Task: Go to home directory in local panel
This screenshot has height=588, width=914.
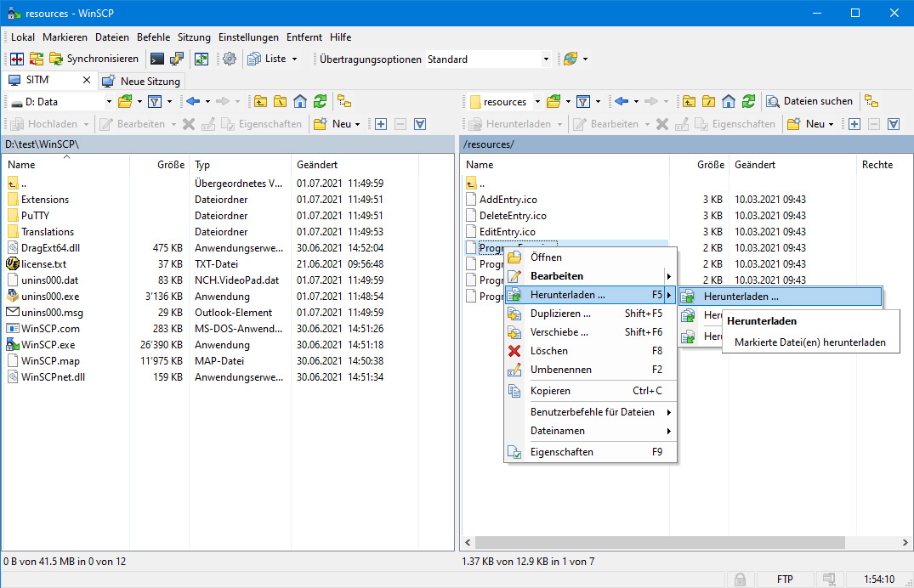Action: click(x=300, y=102)
